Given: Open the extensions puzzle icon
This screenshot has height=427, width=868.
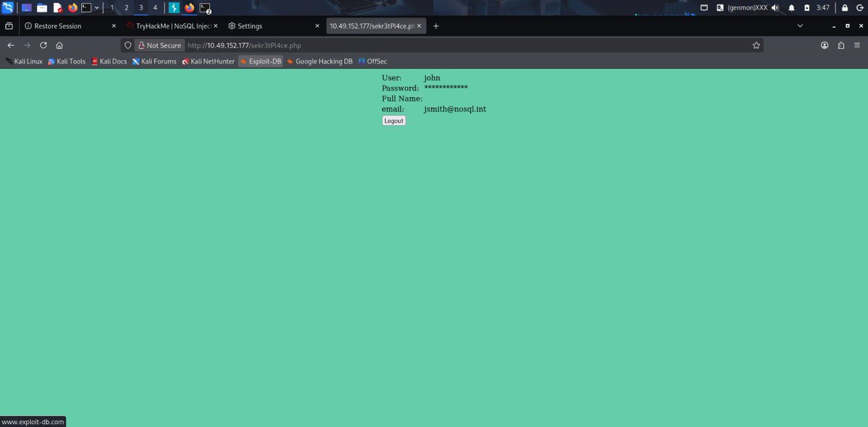Looking at the screenshot, I should (841, 46).
